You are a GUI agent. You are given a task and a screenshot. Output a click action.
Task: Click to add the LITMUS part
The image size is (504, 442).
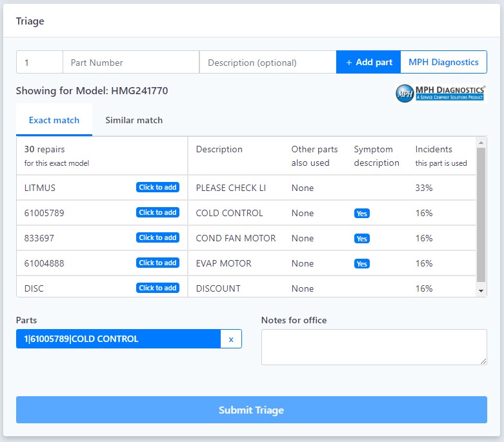click(x=157, y=187)
